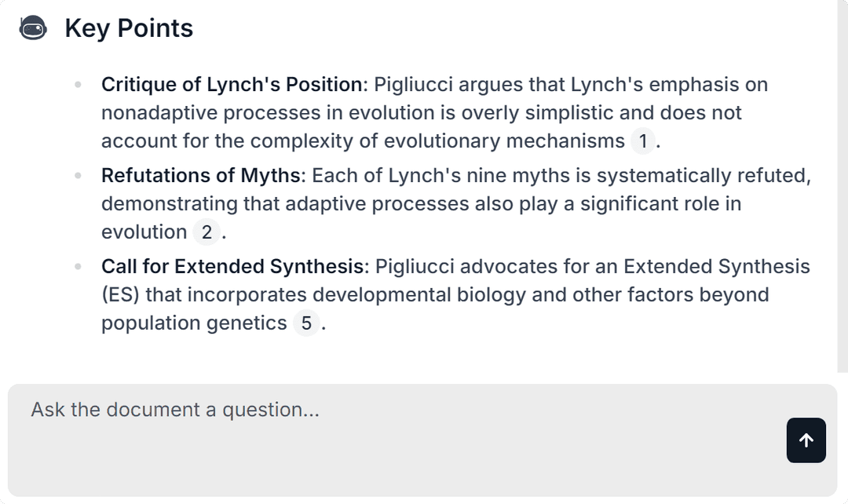Open citation badge number 5
This screenshot has width=848, height=504.
pos(306,323)
